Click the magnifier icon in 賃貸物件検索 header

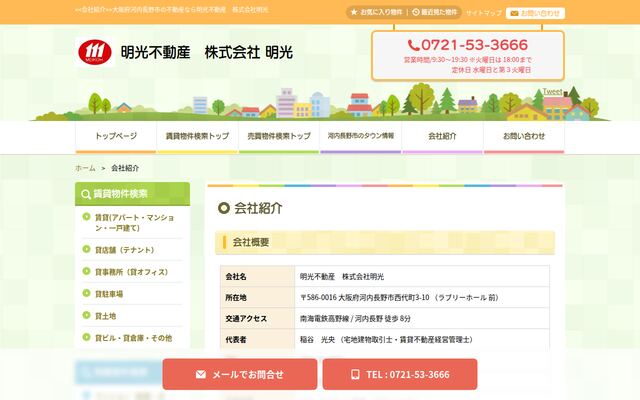point(85,194)
